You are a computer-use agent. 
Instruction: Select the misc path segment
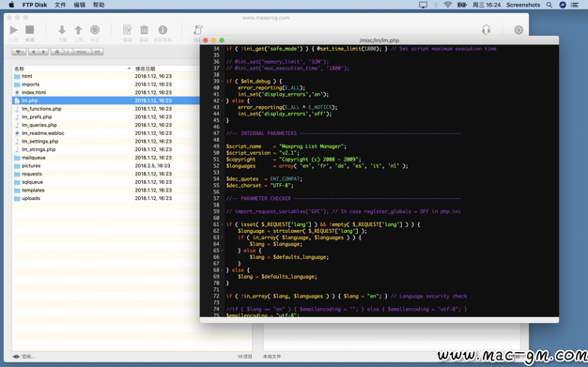[82, 52]
